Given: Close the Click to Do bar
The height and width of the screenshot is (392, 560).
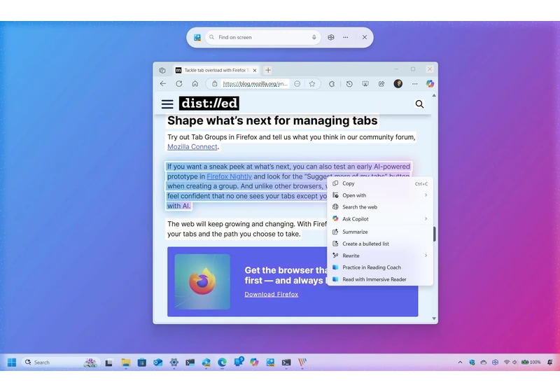Looking at the screenshot, I should pos(365,37).
